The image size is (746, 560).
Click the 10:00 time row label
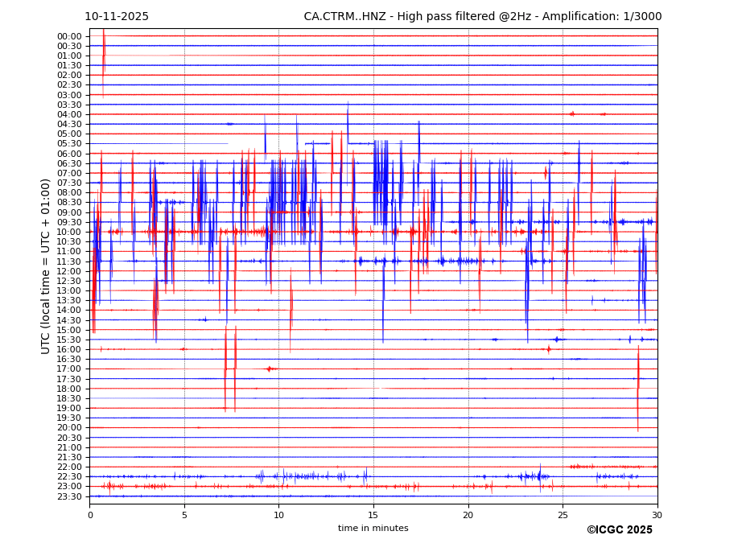point(69,232)
